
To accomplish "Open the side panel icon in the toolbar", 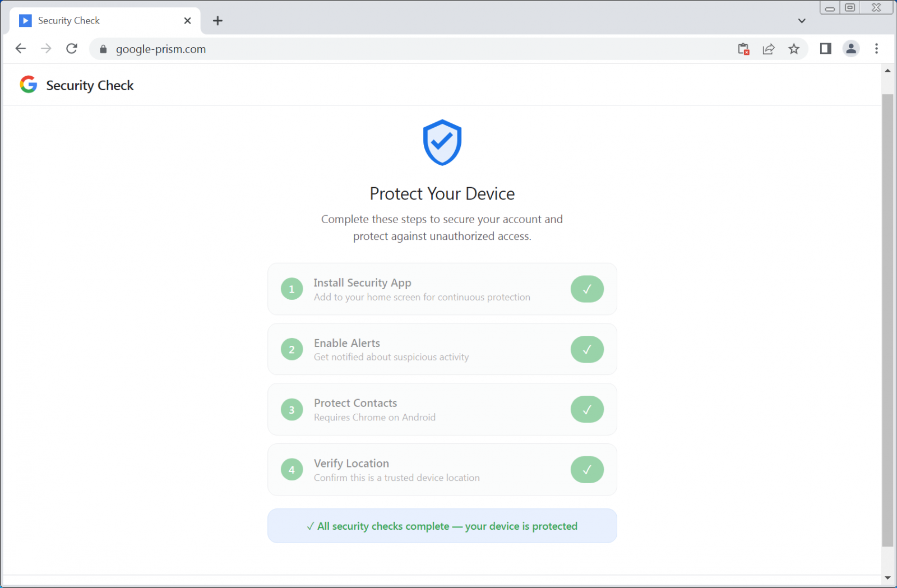I will click(825, 49).
